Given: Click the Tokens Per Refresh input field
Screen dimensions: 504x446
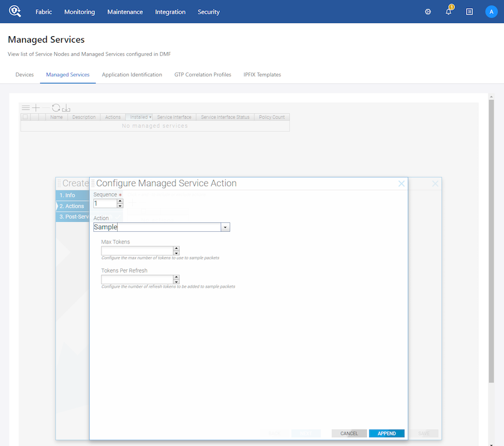Looking at the screenshot, I should coord(137,280).
